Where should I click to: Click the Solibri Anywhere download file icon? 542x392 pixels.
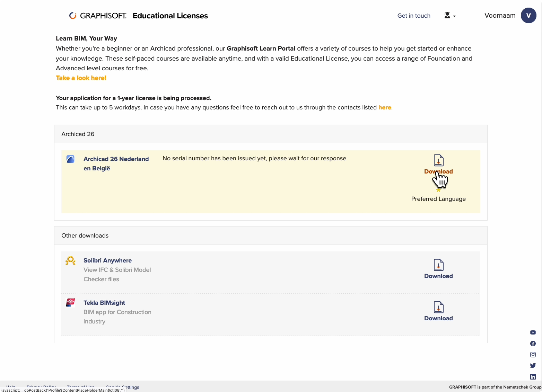click(x=438, y=265)
